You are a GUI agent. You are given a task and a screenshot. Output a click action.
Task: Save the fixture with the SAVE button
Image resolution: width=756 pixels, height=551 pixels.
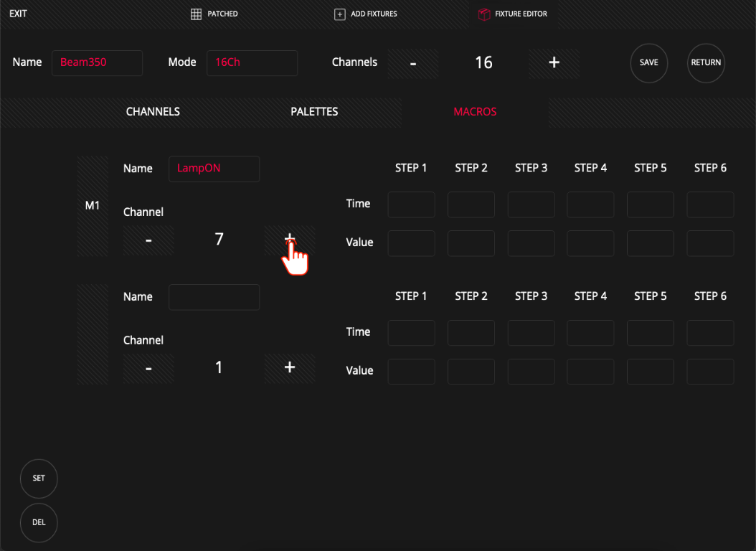(649, 62)
